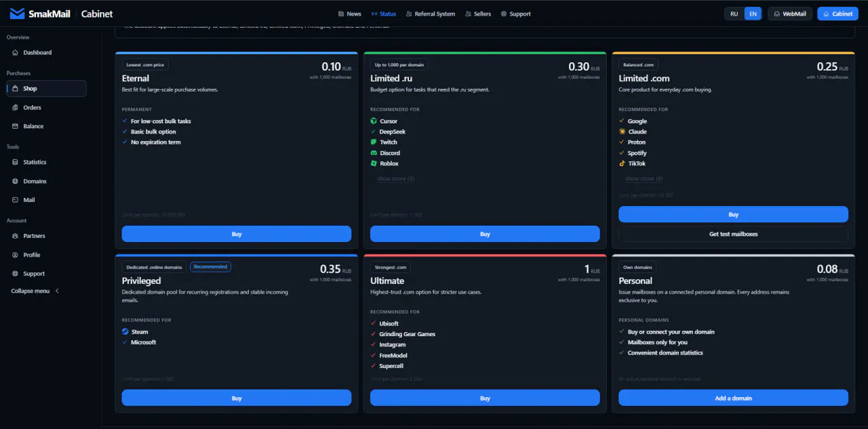Click the Claude service icon

(622, 131)
